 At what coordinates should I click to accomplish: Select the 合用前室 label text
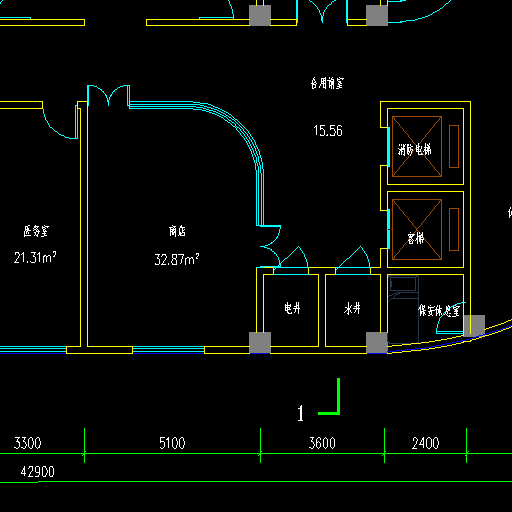coord(327,83)
